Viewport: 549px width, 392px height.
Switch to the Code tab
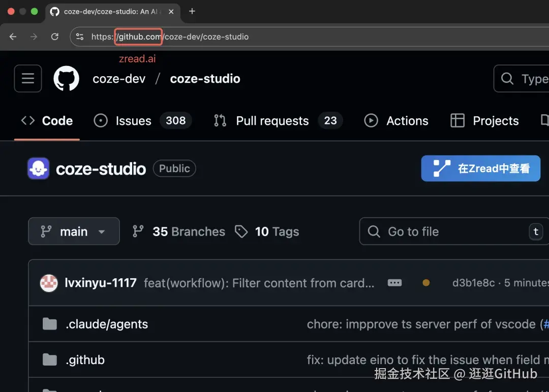[x=47, y=121]
